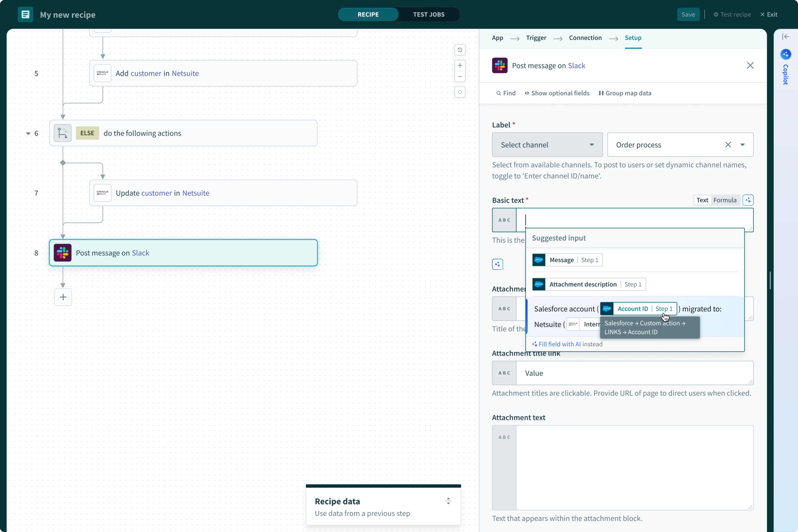Insert the Message Step 1 suggestion
This screenshot has width=798, height=532.
coord(567,260)
